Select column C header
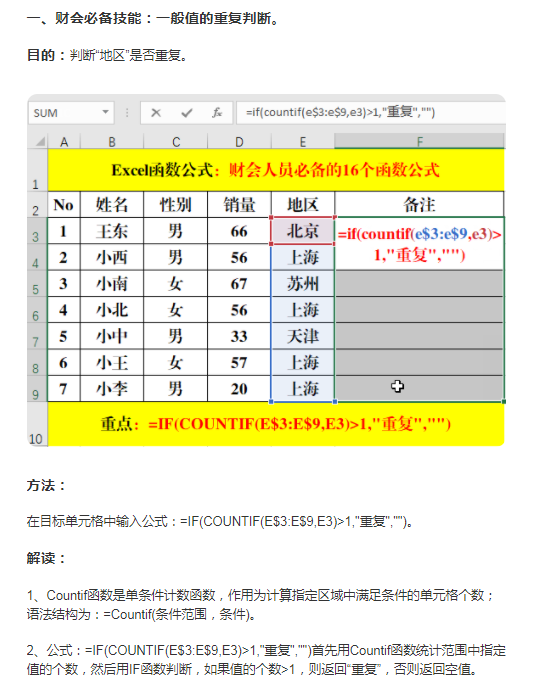 (176, 142)
